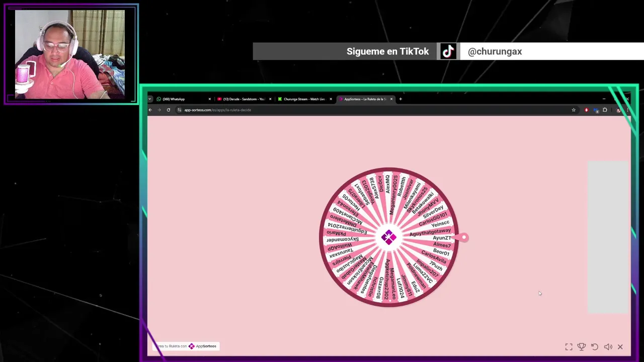Click the webcam feed thumbnail

tap(70, 54)
